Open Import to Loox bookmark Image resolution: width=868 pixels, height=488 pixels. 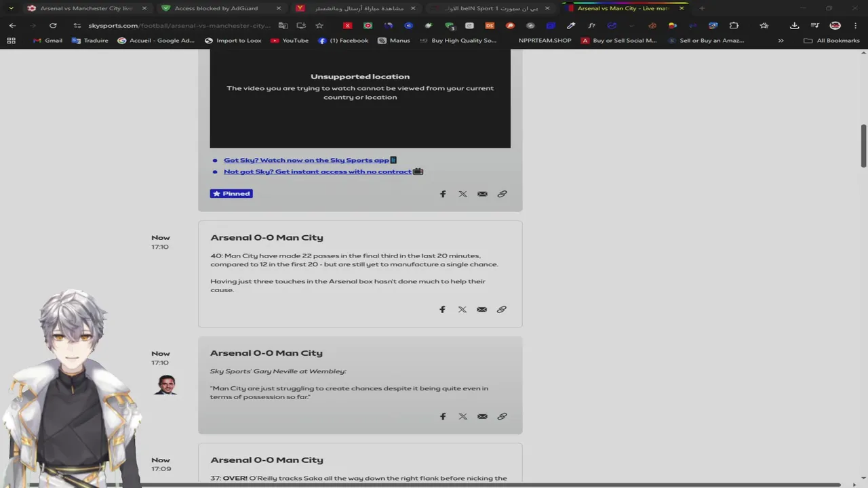point(233,41)
